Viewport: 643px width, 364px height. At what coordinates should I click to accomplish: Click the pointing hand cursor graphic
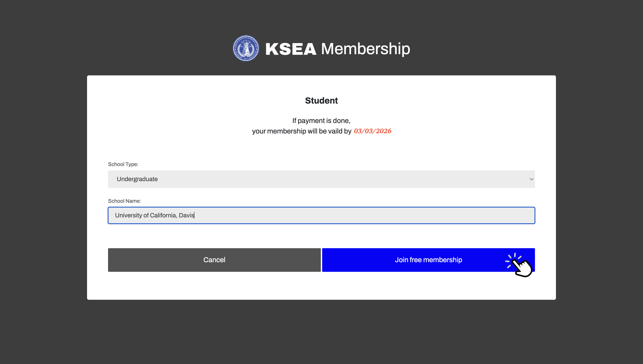pyautogui.click(x=519, y=265)
